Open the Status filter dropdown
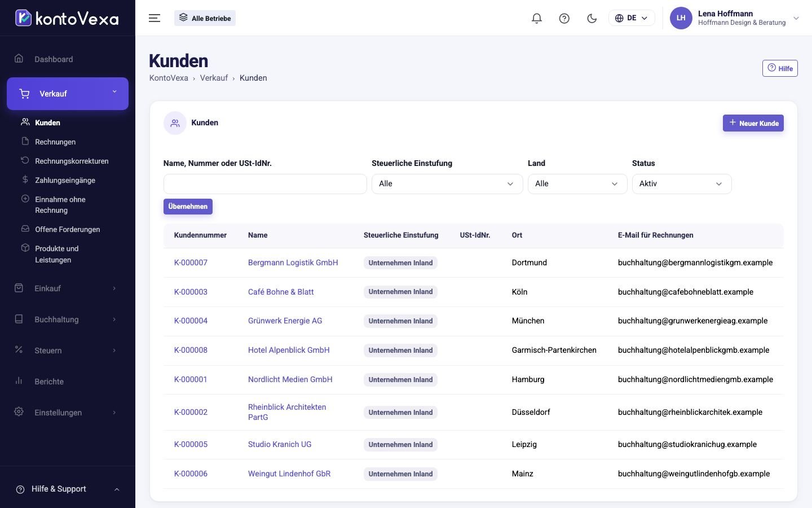This screenshot has width=812, height=508. pos(682,184)
